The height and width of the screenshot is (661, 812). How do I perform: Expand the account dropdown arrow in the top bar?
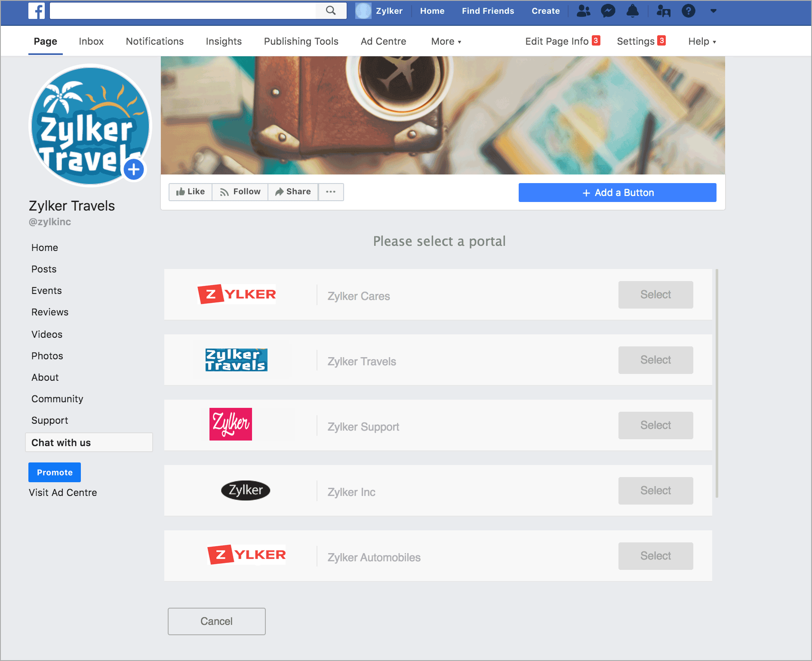coord(714,11)
